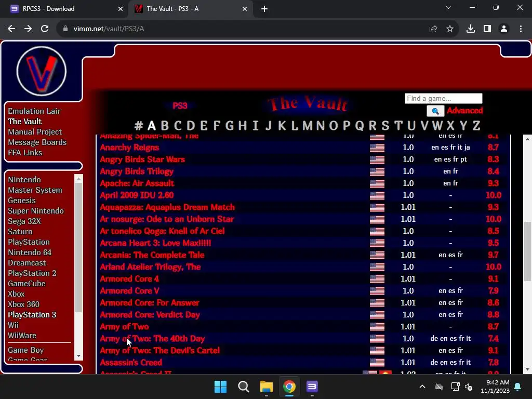
Task: Open Windows taskbar search
Action: coord(244,387)
